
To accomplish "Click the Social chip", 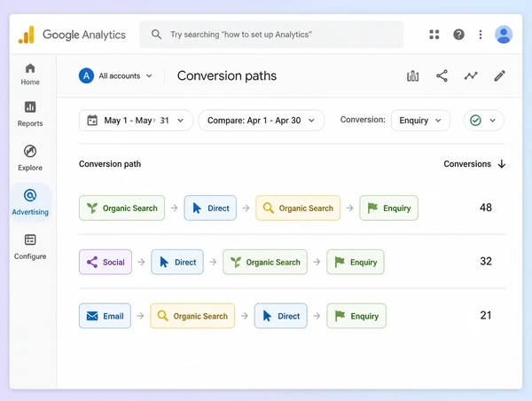I will pos(106,262).
